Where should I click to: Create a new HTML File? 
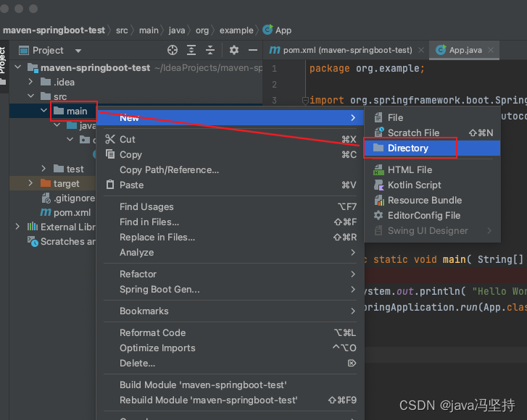coord(433,170)
